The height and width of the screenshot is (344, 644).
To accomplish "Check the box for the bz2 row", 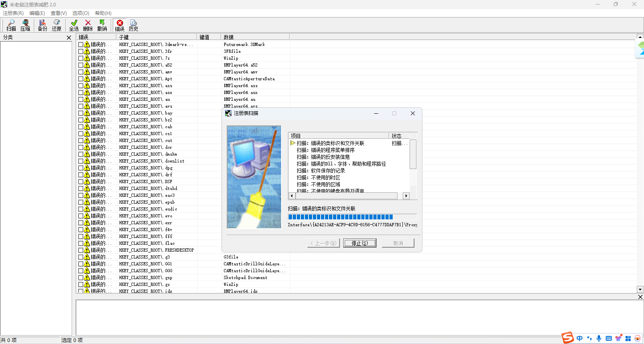I will [81, 120].
